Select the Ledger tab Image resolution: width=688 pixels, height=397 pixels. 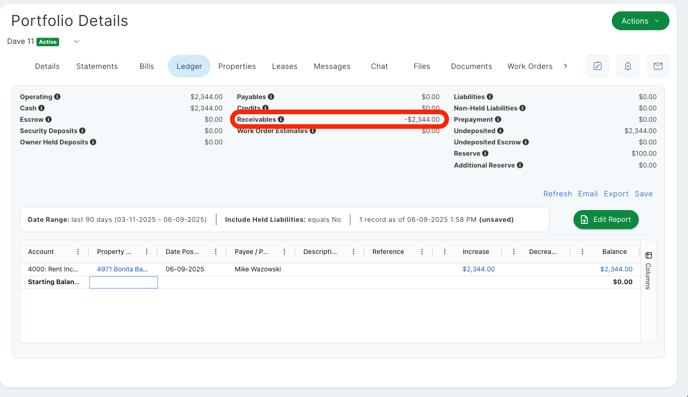click(x=189, y=66)
